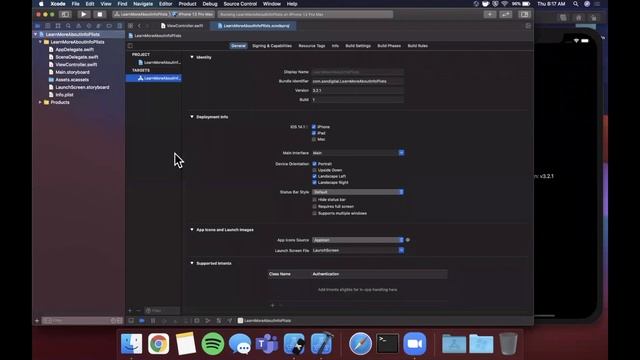Click the App Icons Source go-to arrow

(x=408, y=240)
